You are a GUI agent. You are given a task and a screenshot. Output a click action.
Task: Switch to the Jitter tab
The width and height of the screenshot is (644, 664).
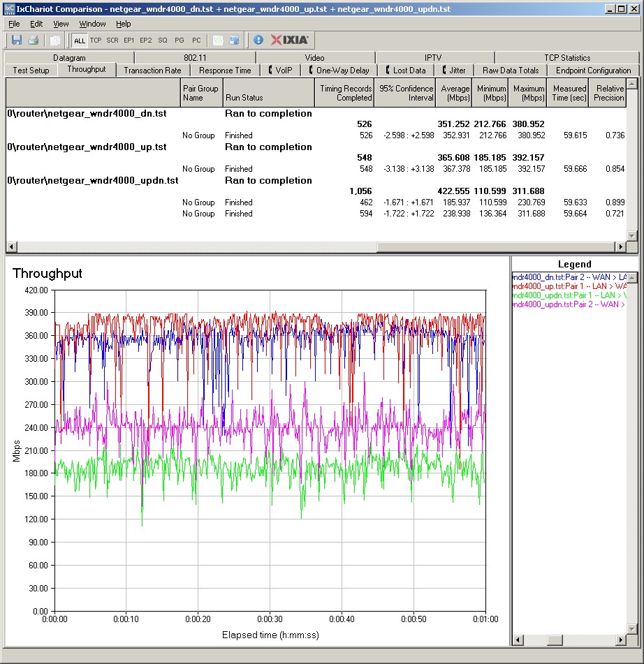[454, 71]
